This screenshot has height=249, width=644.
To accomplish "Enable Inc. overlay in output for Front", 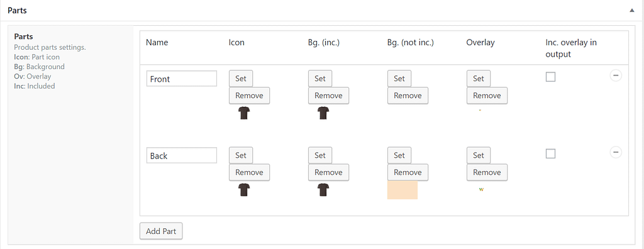I will [x=550, y=77].
